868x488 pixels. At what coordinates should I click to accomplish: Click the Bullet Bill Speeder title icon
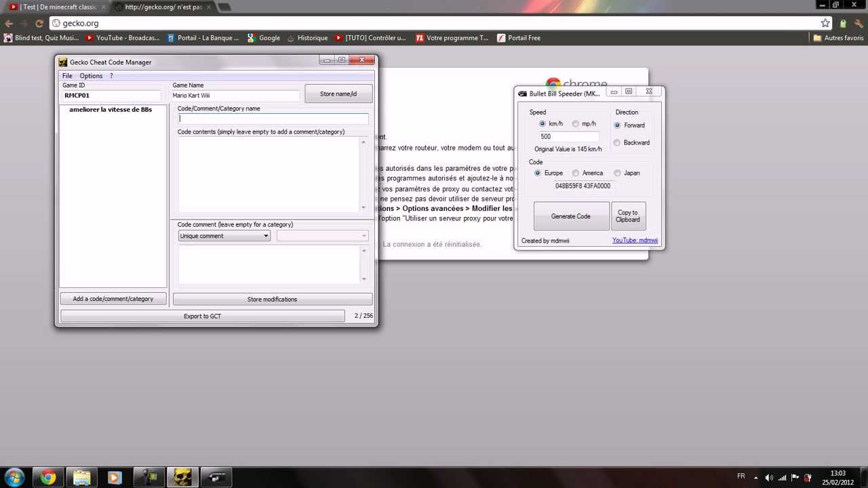[523, 94]
